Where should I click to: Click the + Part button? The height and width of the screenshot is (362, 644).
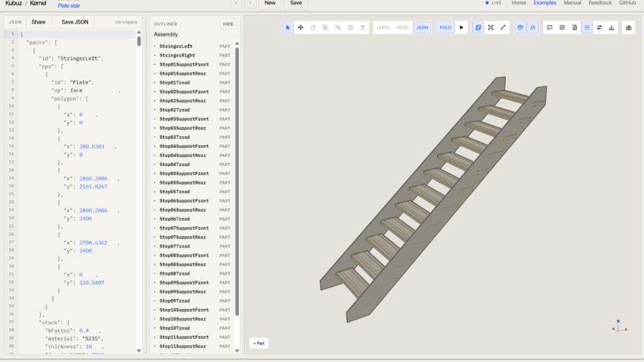point(259,343)
